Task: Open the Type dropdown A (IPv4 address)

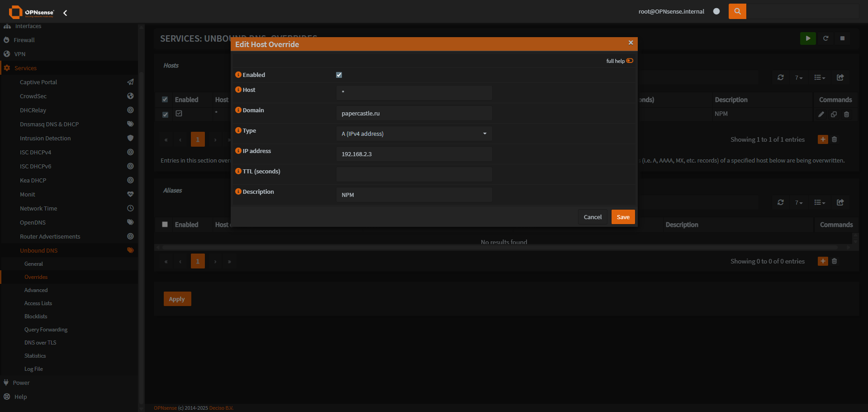Action: (414, 134)
